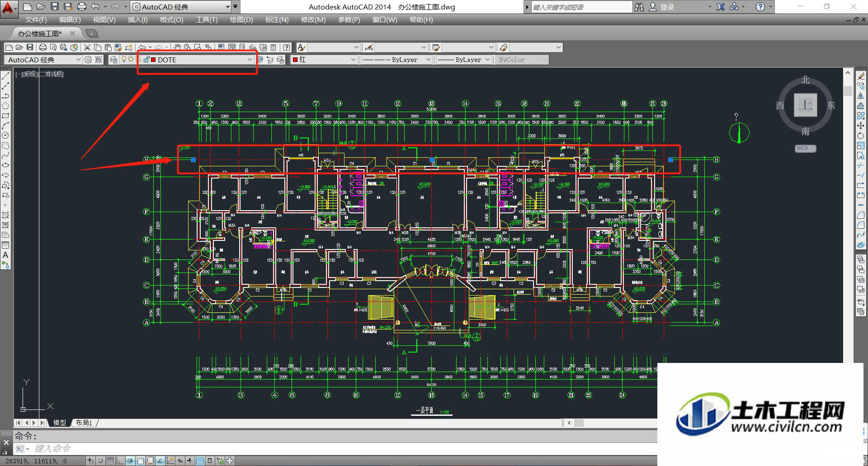Screen dimensions: 868x466
Task: Click the QuickCalc calculator icon
Action: click(x=273, y=47)
